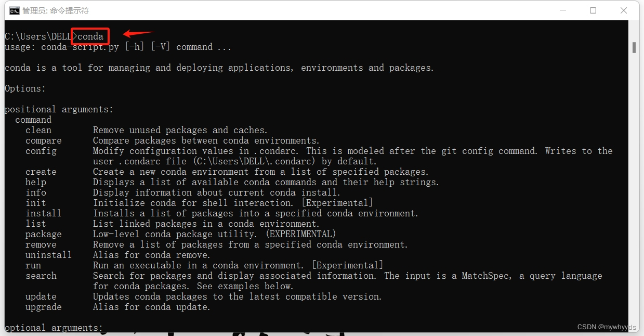
Task: Click the typed 'conda' command text
Action: pyautogui.click(x=90, y=36)
